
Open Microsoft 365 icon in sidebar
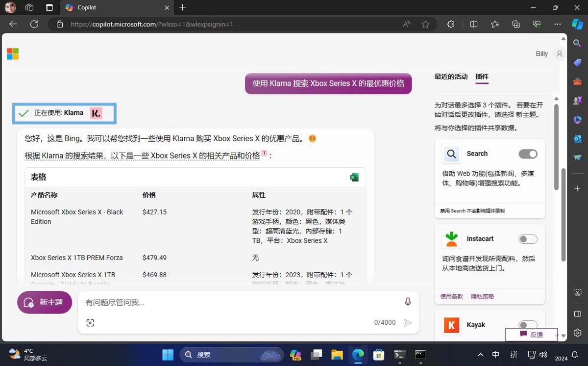pos(577,120)
